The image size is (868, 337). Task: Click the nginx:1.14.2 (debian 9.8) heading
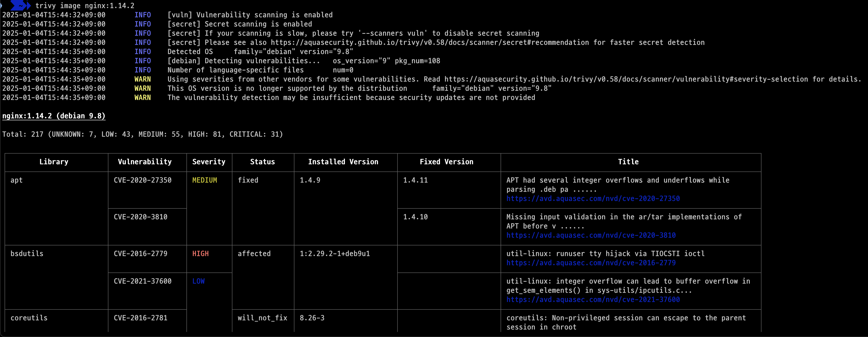(54, 116)
